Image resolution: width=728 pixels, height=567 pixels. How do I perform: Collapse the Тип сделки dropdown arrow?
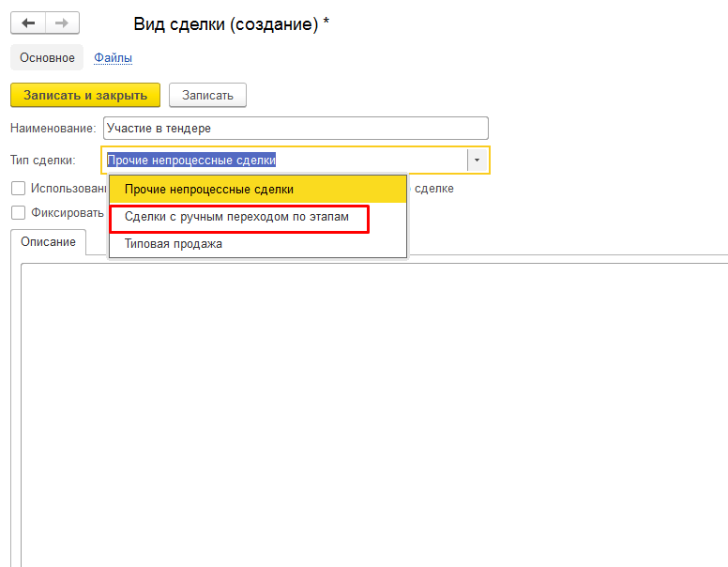[477, 161]
